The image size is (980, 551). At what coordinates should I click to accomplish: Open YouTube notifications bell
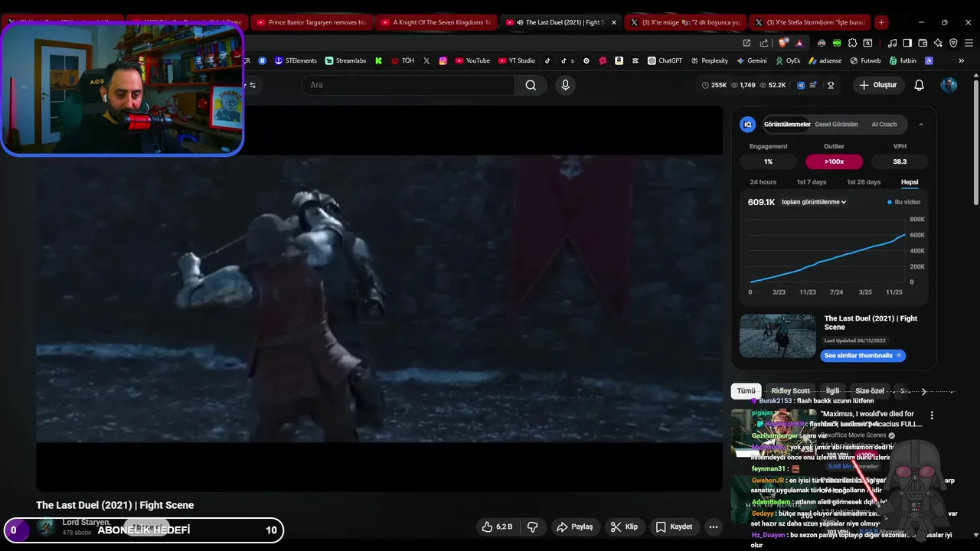pyautogui.click(x=920, y=85)
